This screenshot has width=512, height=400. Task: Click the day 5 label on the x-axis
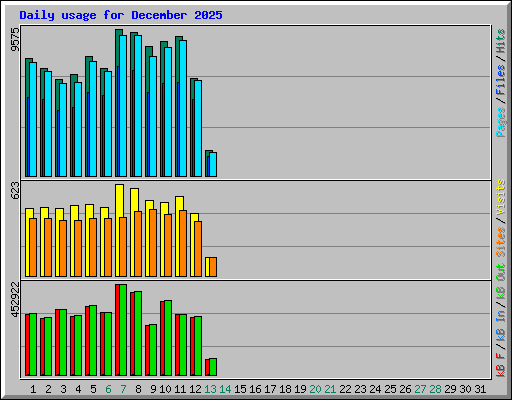(93, 389)
